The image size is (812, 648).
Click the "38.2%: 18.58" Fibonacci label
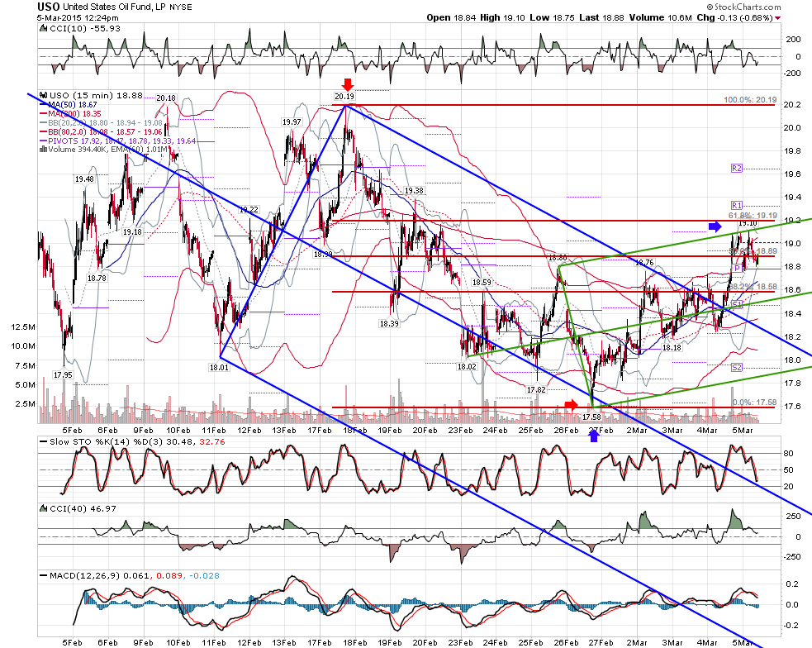tap(753, 287)
